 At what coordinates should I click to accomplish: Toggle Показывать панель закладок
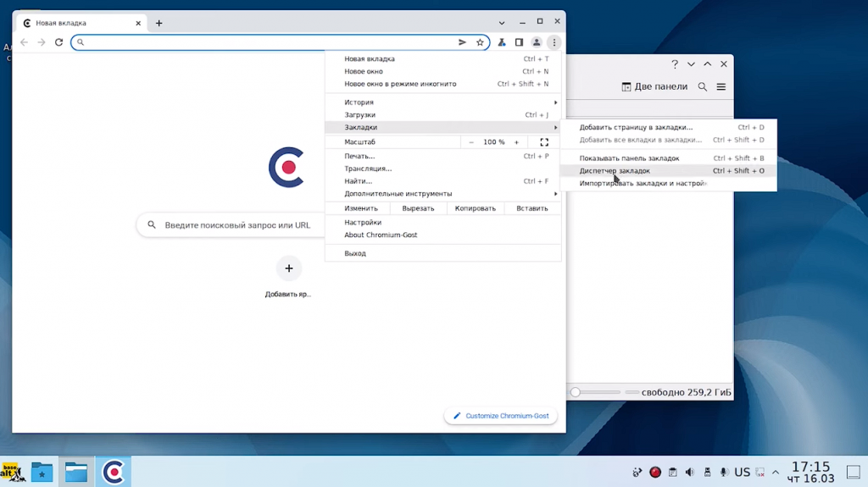669,158
